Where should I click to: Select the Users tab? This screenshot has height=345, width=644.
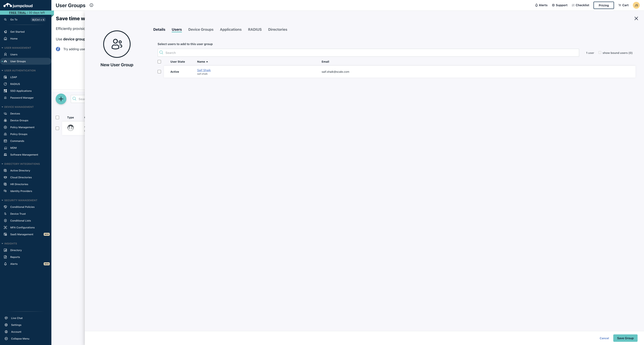pos(177,30)
